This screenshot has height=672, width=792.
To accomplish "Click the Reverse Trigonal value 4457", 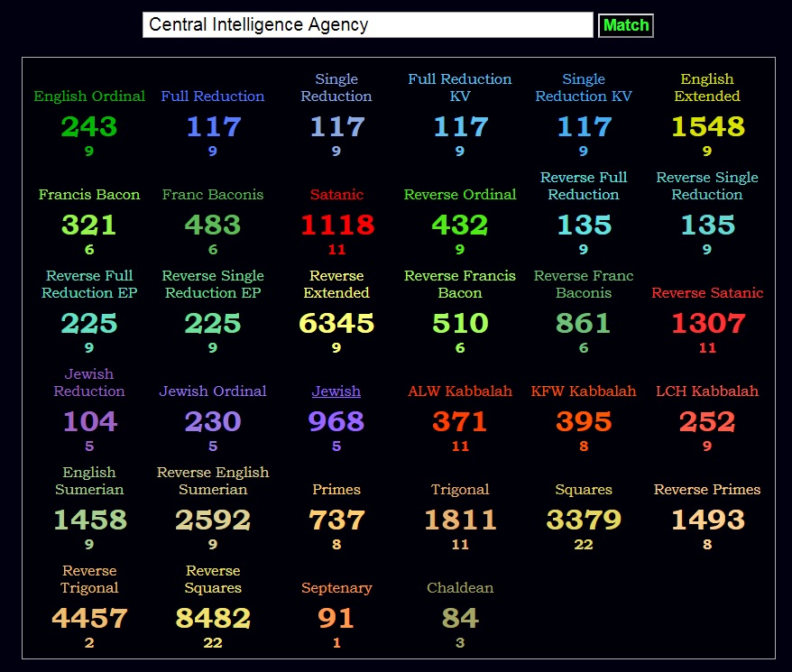I will (x=89, y=618).
